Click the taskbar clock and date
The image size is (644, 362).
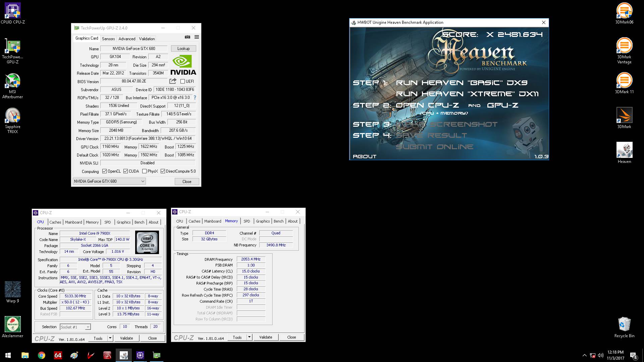tap(615, 355)
